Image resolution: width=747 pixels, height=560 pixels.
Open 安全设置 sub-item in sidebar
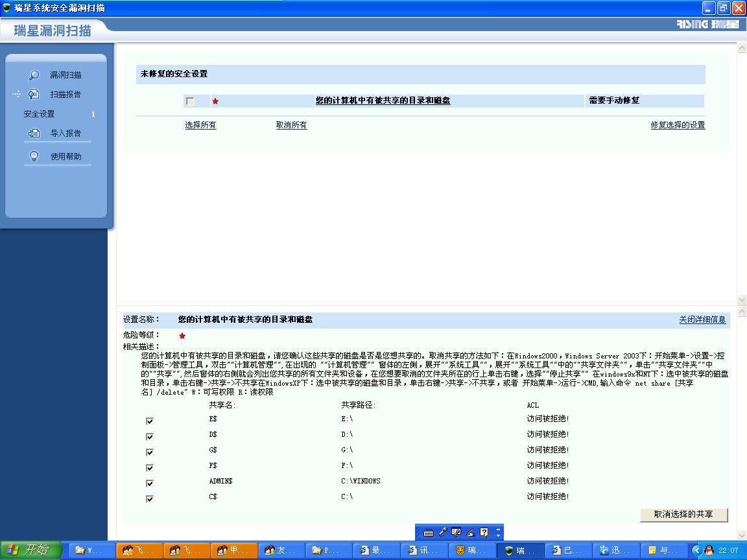39,114
